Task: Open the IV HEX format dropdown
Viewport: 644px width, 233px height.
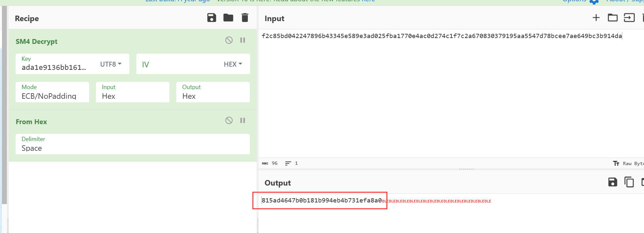Action: click(x=233, y=64)
